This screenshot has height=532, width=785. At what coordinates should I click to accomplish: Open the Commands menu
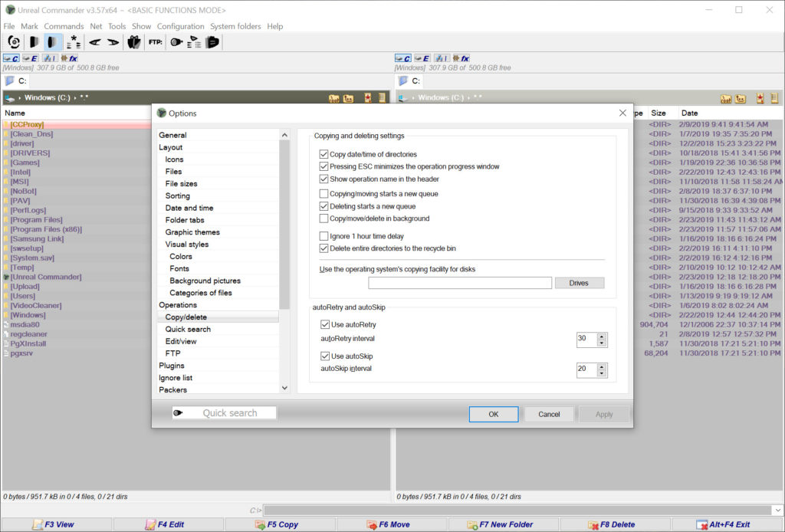point(64,26)
